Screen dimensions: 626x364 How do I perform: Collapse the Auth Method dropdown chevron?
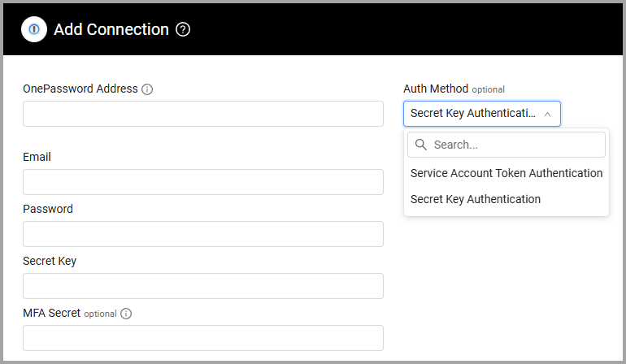[547, 114]
